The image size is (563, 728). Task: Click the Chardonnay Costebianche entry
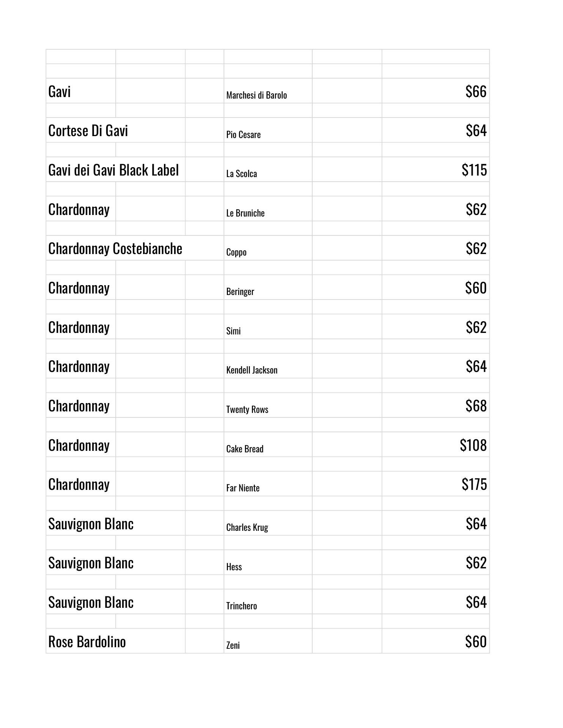[115, 249]
